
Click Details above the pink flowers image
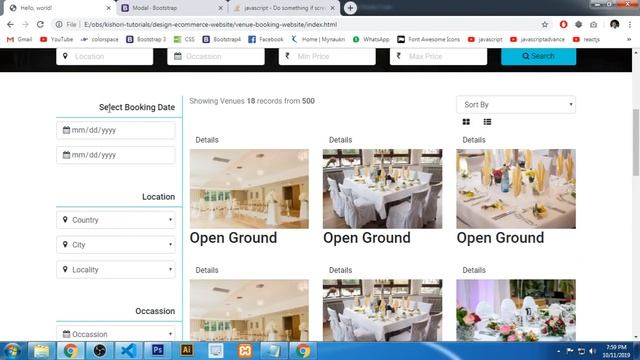tap(474, 270)
